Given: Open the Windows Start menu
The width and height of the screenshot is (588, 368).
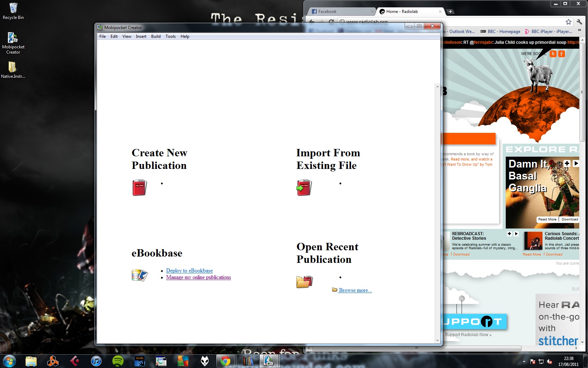Looking at the screenshot, I should [x=9, y=361].
